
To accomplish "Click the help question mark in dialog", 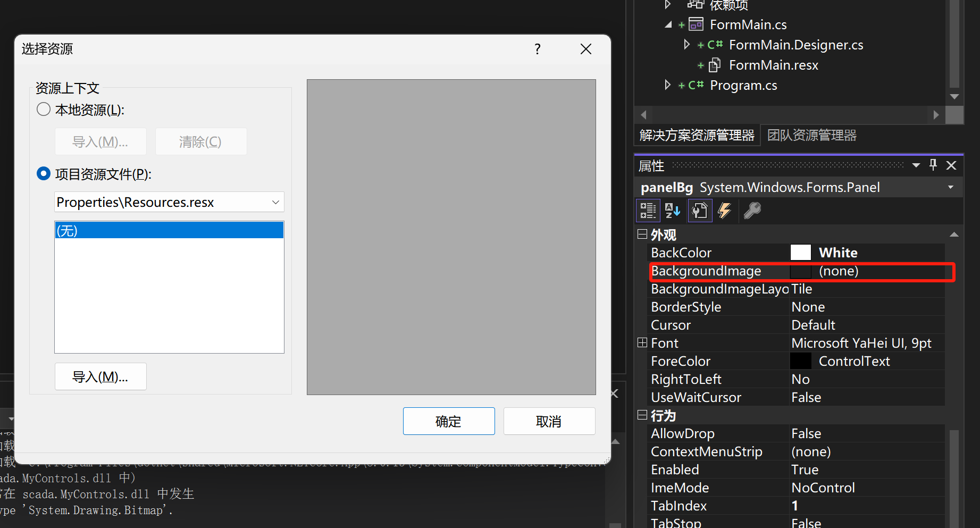I will pyautogui.click(x=538, y=49).
